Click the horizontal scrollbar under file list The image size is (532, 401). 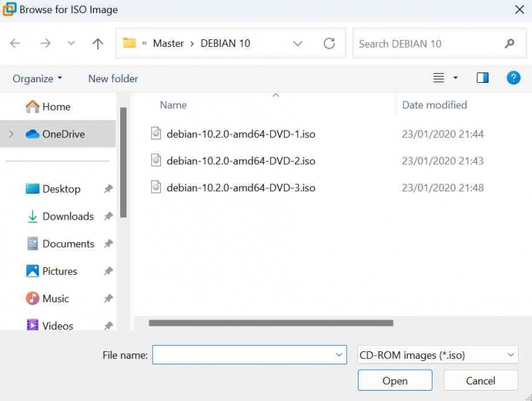click(271, 323)
